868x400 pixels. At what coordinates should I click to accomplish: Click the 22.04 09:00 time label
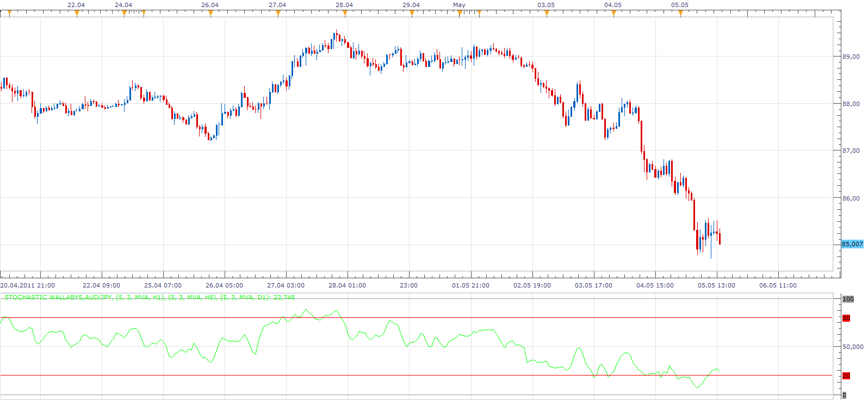[x=101, y=285]
